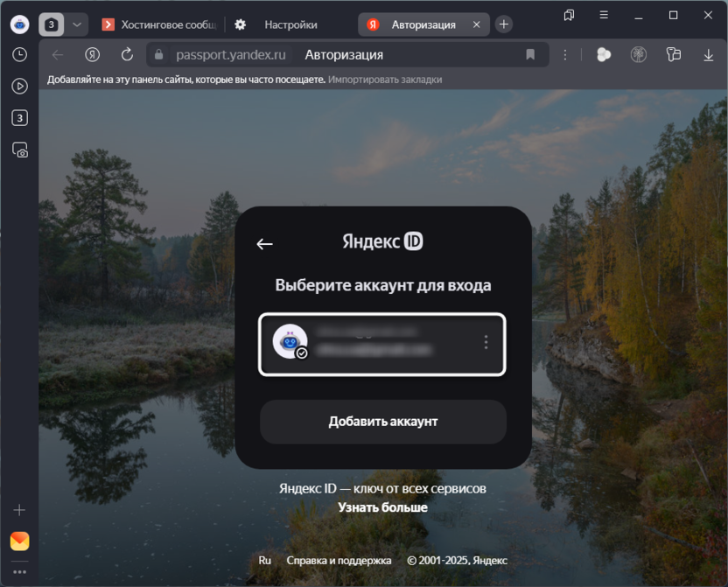Click the © 2001-2025, Яндекс footer text
728x587 pixels.
coord(458,561)
